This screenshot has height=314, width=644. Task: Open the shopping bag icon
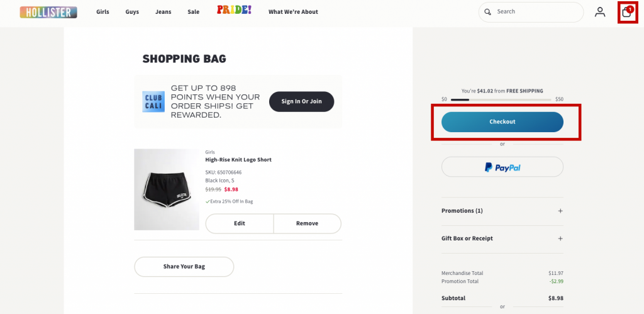pos(626,12)
